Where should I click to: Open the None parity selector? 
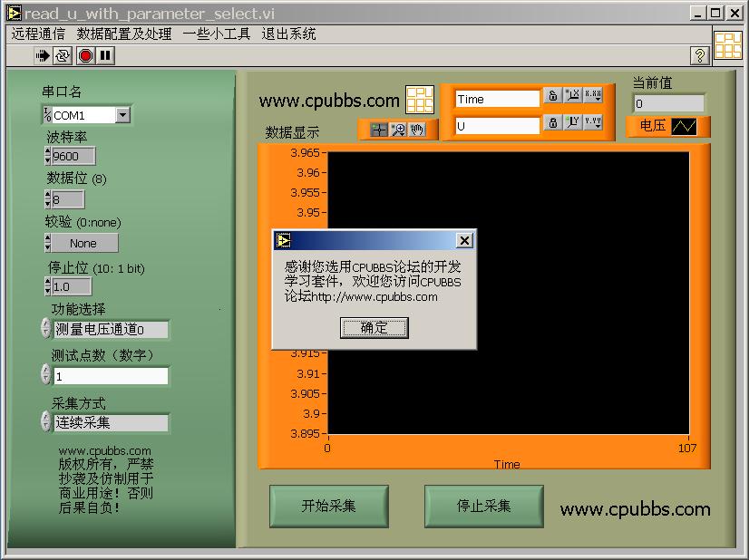tap(84, 243)
